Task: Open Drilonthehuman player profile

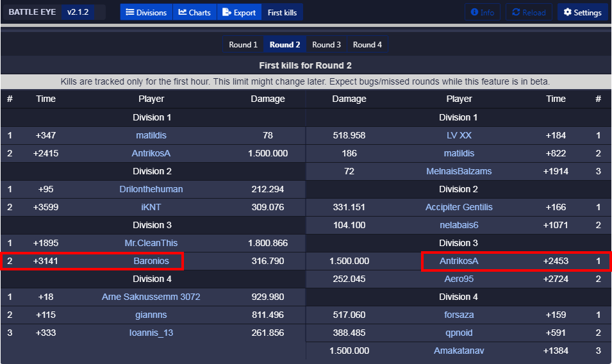Action: click(151, 189)
